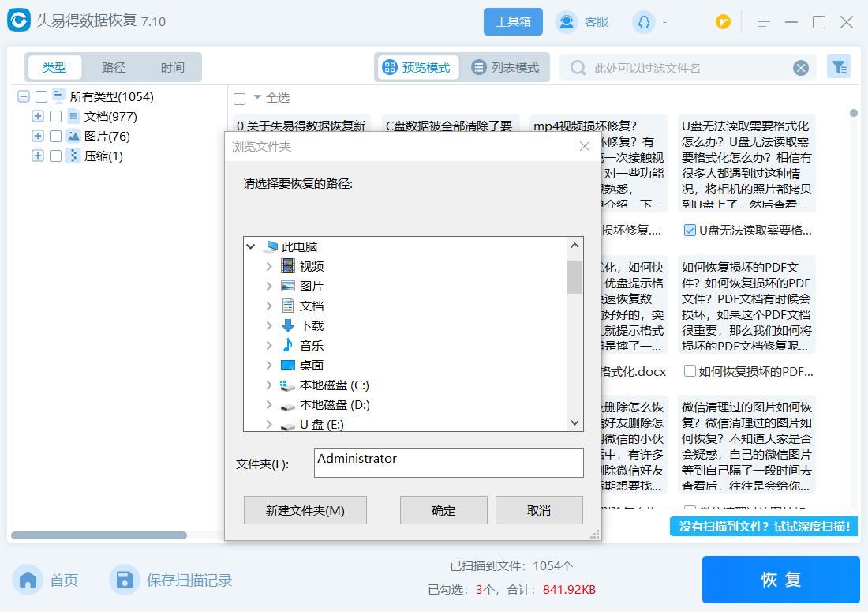Image resolution: width=868 pixels, height=612 pixels.
Task: Open the filter funnel icon beside search
Action: point(839,67)
